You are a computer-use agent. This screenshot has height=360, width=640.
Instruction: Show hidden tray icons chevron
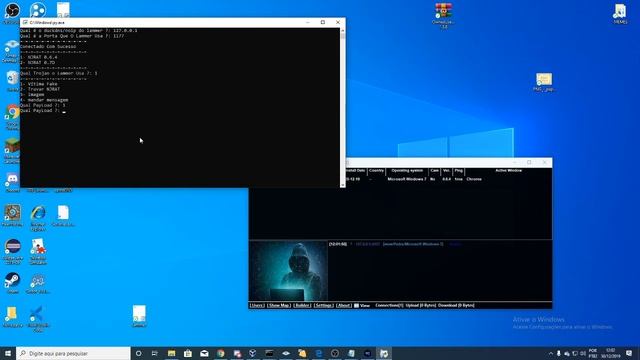tap(551, 353)
